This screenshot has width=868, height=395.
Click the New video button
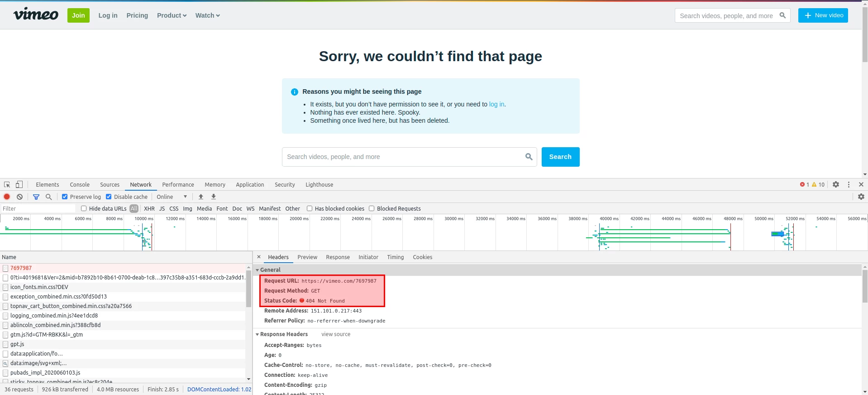tap(823, 15)
